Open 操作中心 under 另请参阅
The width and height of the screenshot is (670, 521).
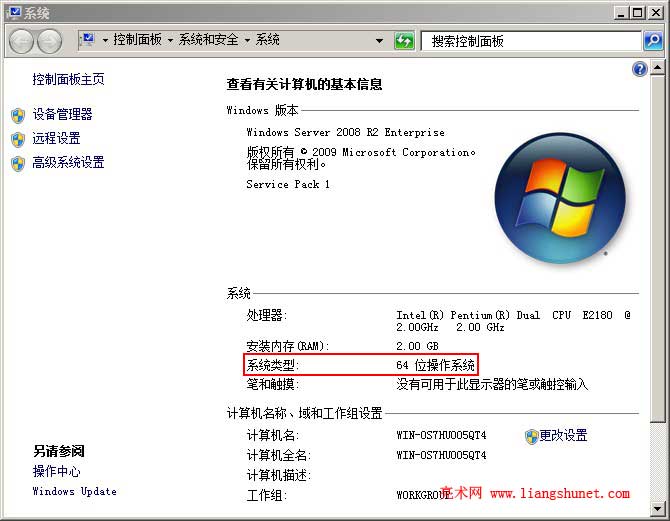[x=56, y=471]
